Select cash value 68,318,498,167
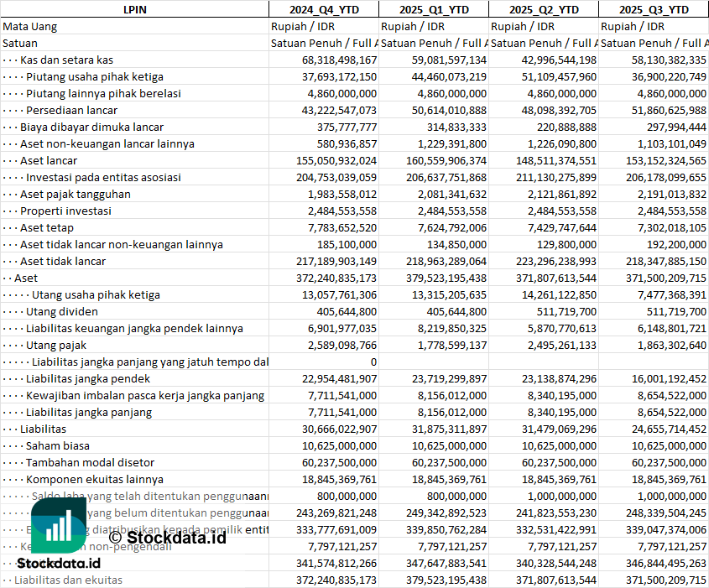709x588 pixels. click(339, 60)
